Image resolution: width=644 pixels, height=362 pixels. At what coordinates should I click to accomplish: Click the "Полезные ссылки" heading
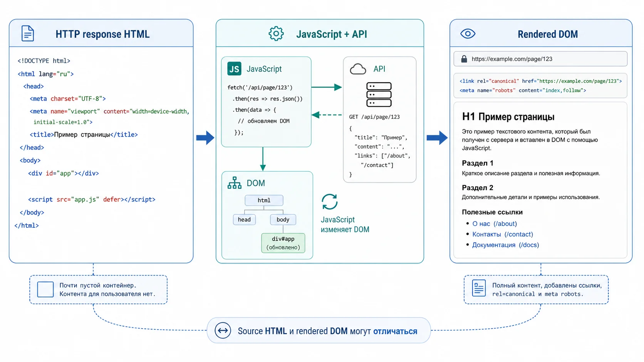pos(492,212)
